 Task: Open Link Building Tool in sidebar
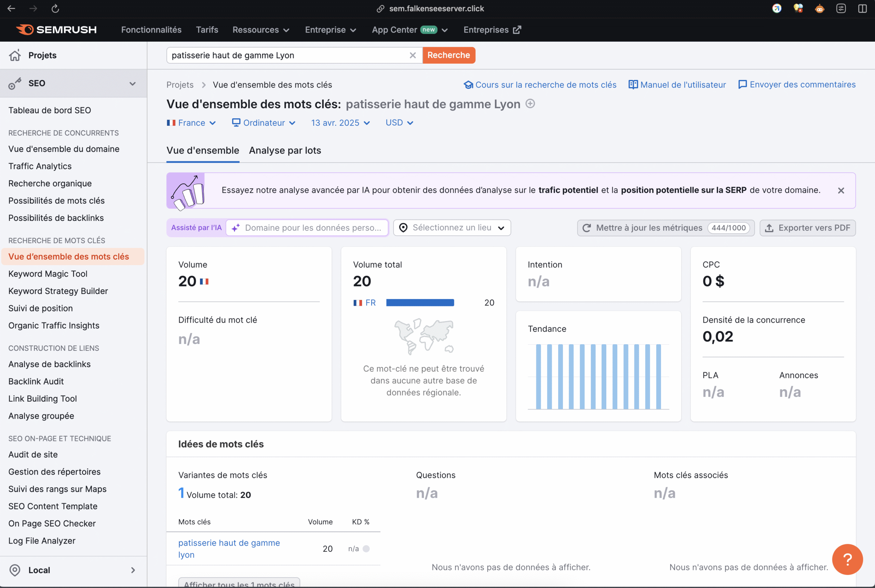[42, 399]
